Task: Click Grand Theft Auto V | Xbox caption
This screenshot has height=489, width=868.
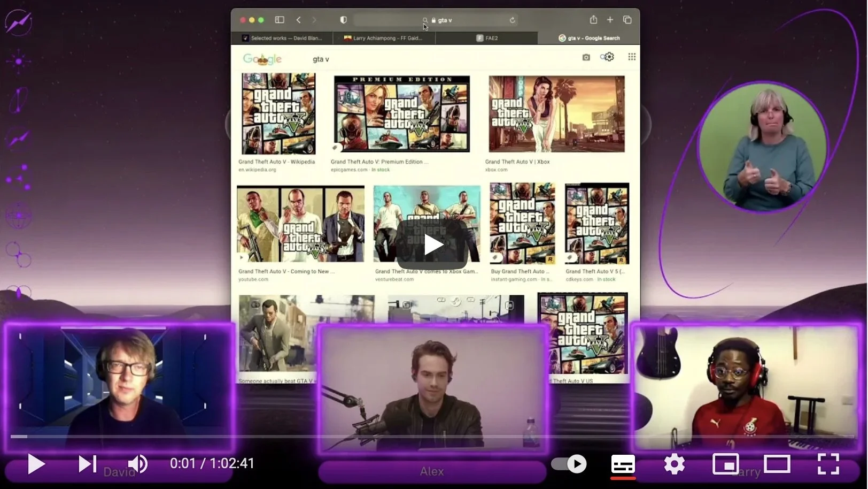Action: point(517,162)
